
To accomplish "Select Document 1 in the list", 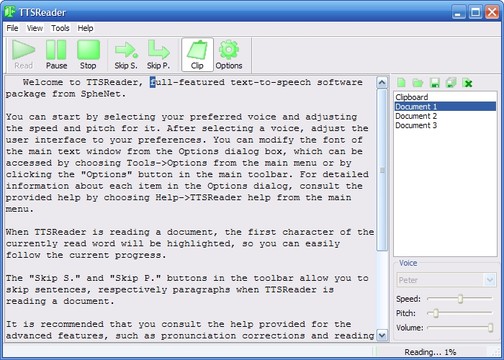I will coord(445,106).
